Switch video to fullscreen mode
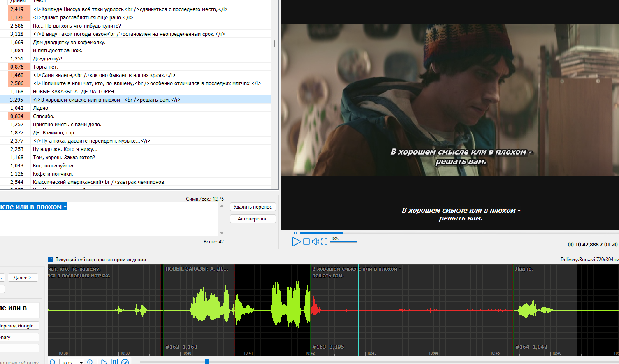Viewport: 619px width, 364px height. (x=324, y=242)
